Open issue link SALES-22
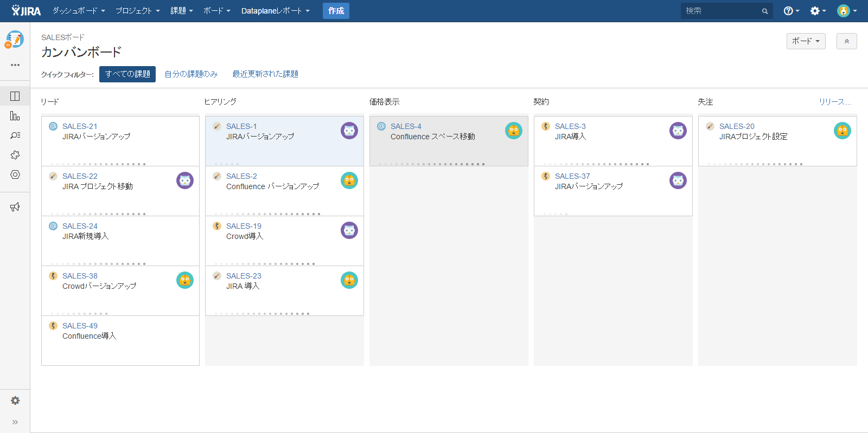This screenshot has height=433, width=868. [x=80, y=176]
